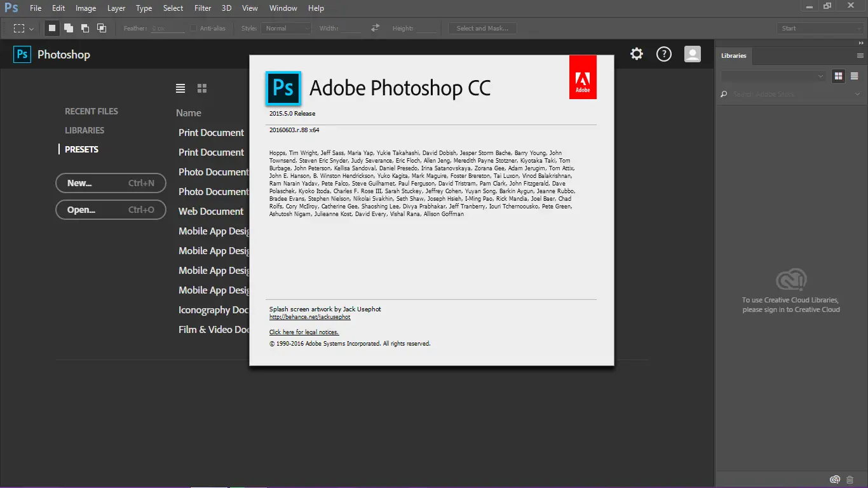Select the Subtract from selection icon

point(85,28)
